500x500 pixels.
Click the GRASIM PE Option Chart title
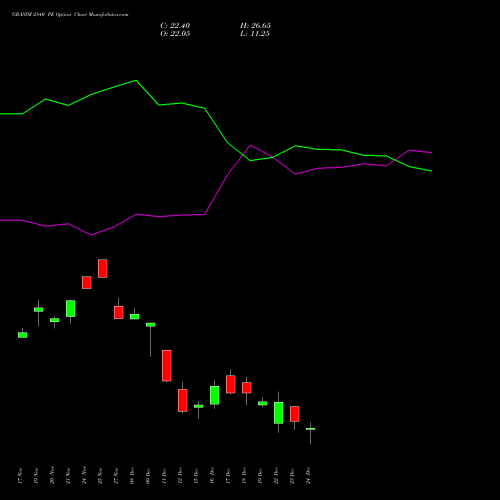70,15
